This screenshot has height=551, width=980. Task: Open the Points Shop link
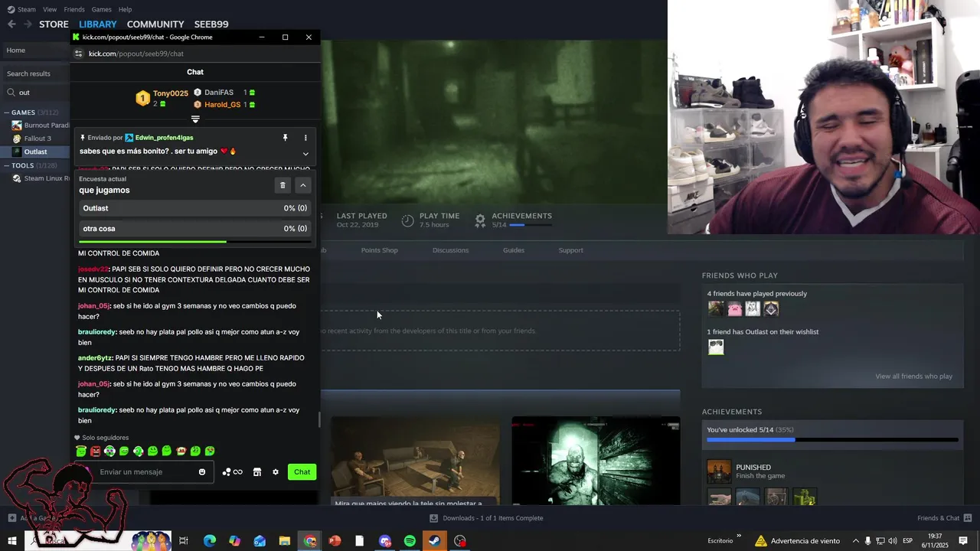pyautogui.click(x=379, y=250)
